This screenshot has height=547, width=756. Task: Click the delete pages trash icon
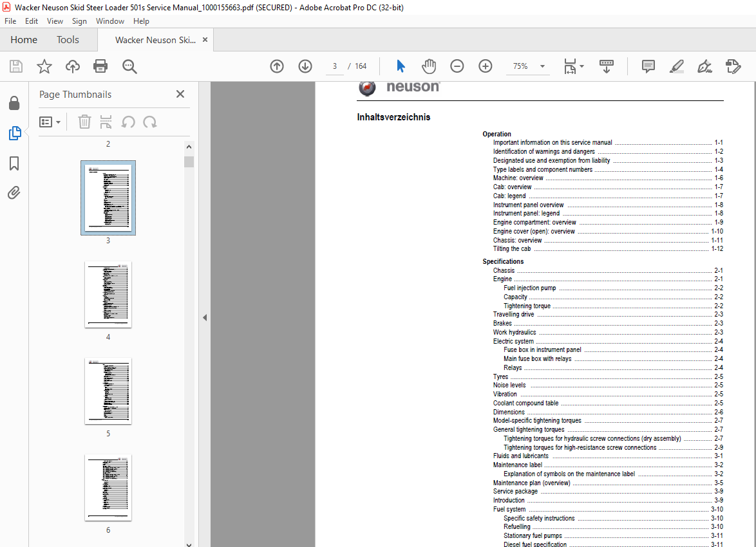(x=84, y=122)
